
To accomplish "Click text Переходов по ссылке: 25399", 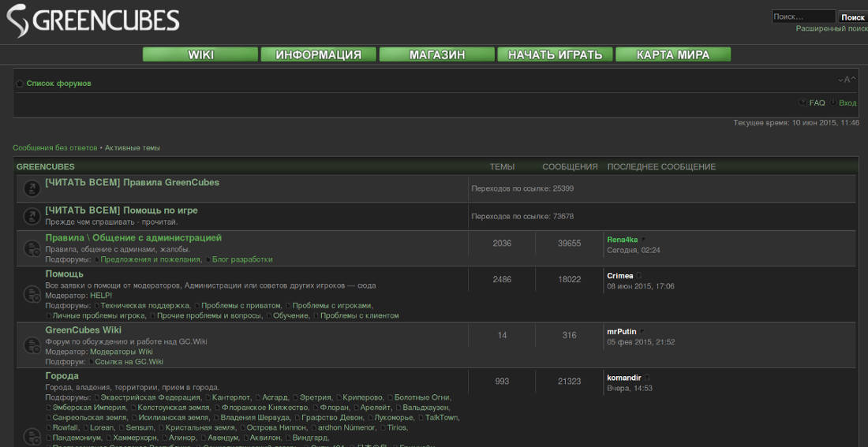I will 522,188.
